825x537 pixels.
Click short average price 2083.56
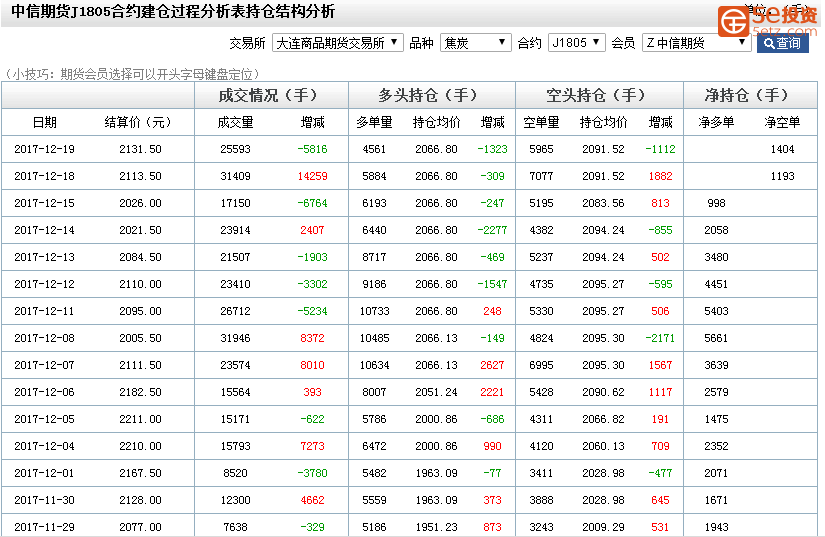click(x=603, y=203)
